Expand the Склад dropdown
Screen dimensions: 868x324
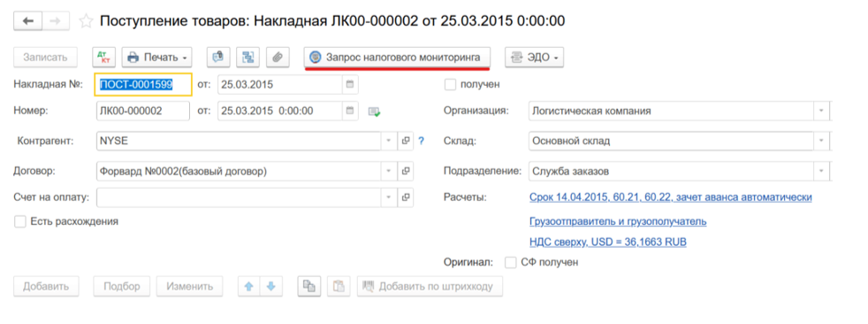[x=821, y=141]
